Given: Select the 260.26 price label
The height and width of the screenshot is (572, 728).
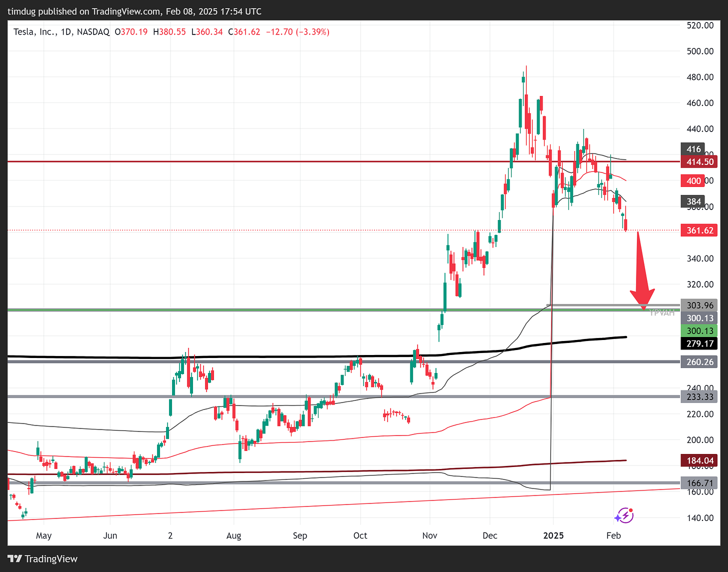Looking at the screenshot, I should (x=699, y=361).
